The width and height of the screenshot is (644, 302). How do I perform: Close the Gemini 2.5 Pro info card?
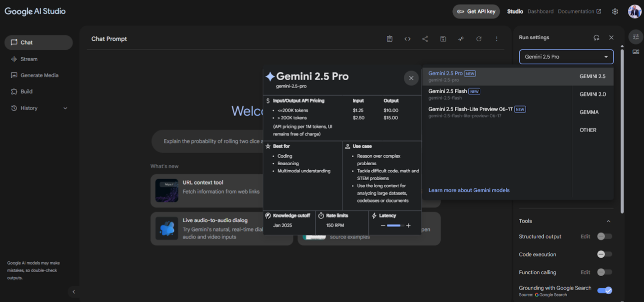[x=411, y=78]
